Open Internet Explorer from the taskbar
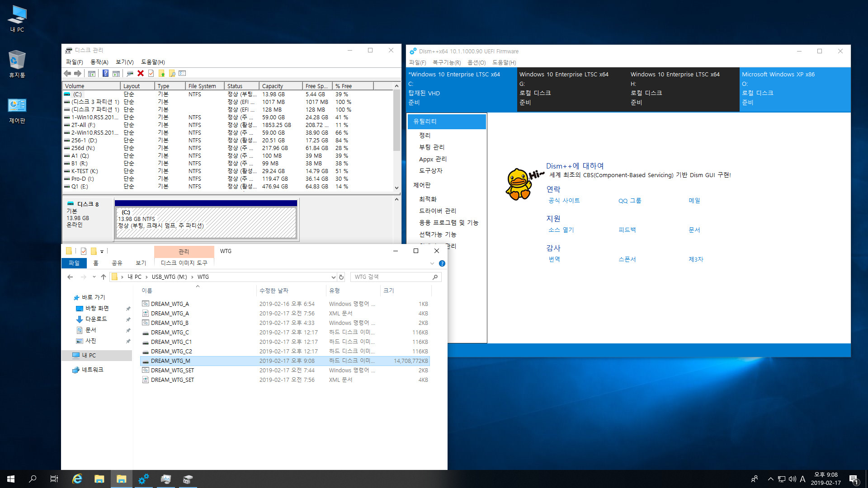 coord(77,479)
